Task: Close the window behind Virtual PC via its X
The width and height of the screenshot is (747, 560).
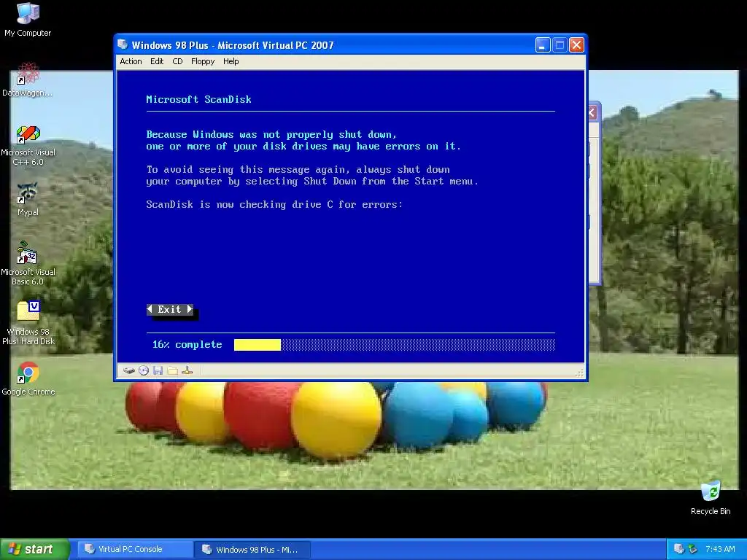Action: [x=592, y=113]
